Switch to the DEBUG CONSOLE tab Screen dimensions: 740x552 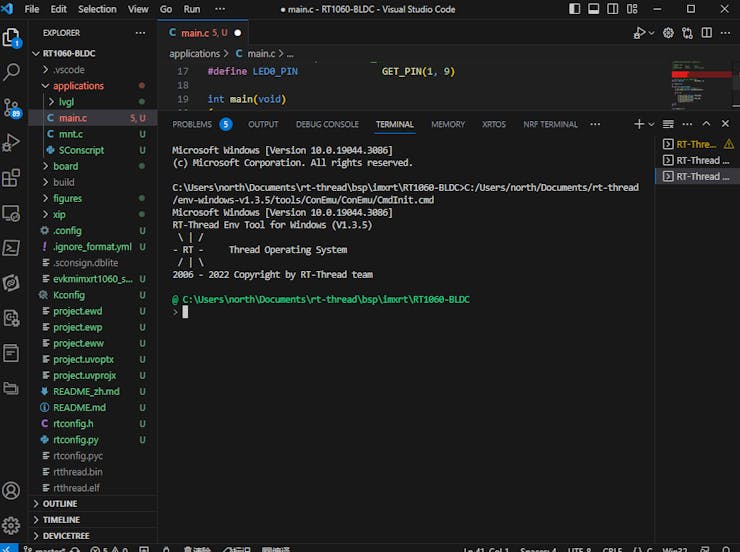point(327,125)
